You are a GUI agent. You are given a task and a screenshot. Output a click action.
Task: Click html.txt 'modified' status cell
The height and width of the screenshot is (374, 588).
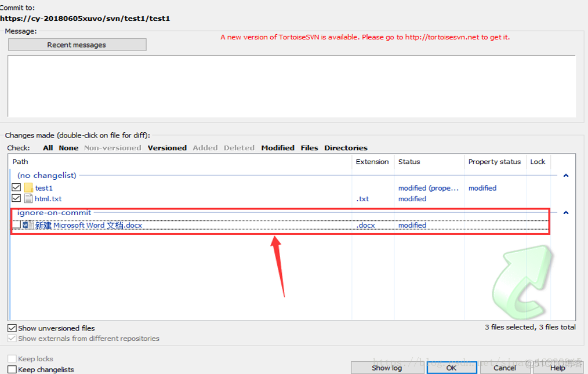[x=412, y=199]
